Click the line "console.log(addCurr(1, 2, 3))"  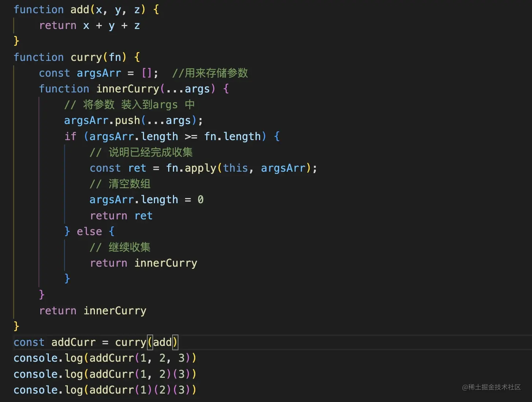105,358
